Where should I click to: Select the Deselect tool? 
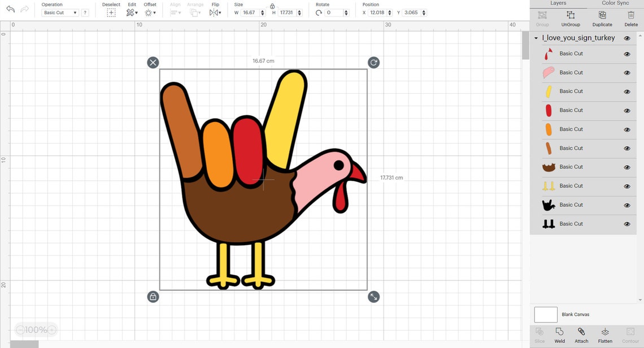111,12
